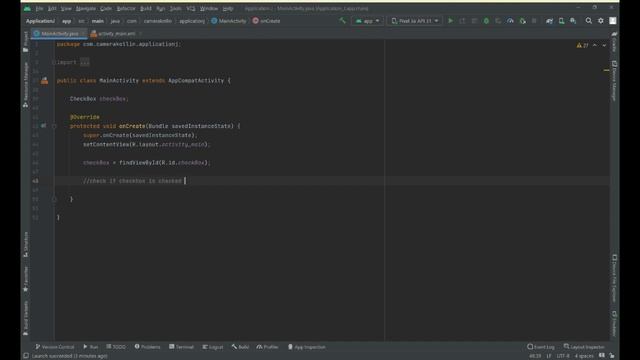Screen dimensions: 640x360
Task: Open SDK Manager icon in toolbar
Action: coord(573,20)
